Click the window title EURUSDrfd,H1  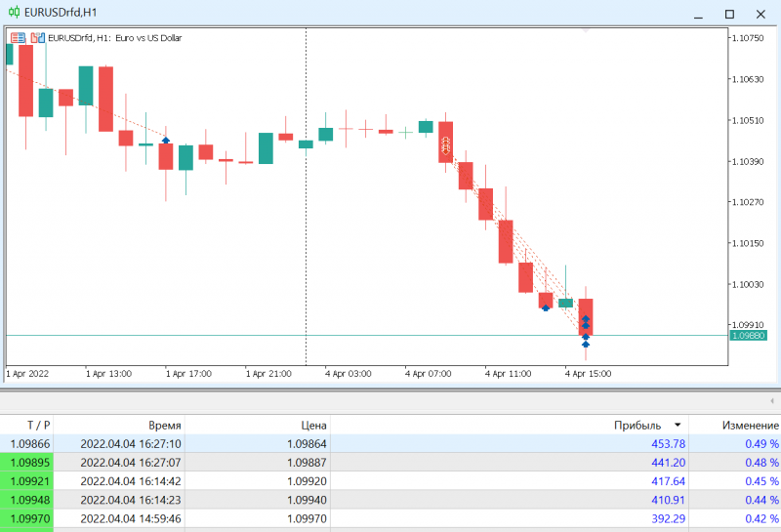(x=61, y=13)
